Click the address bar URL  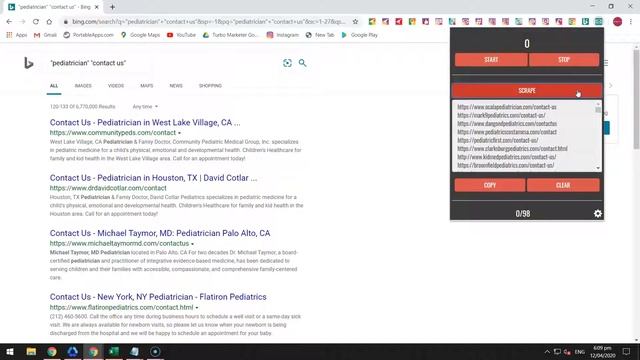208,22
